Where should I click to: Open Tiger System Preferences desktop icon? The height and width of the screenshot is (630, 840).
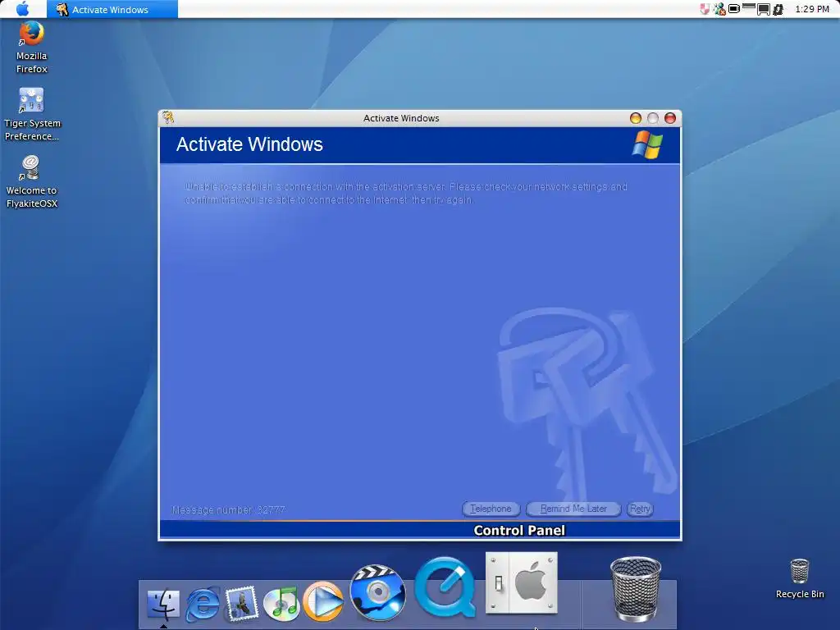tap(32, 115)
